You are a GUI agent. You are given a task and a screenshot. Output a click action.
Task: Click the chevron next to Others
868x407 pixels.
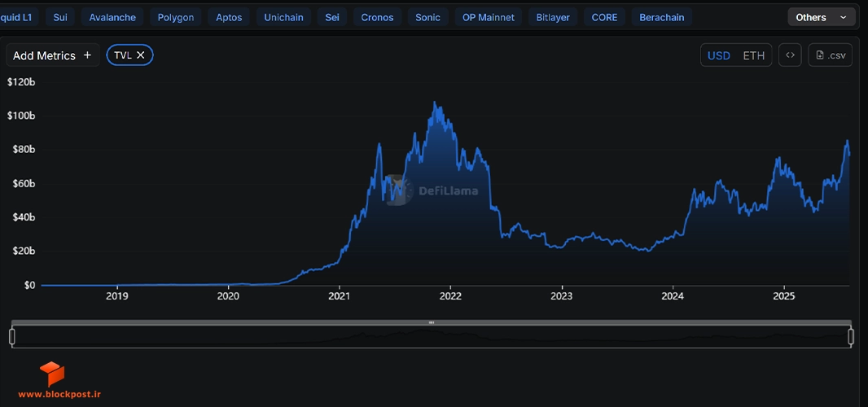coord(843,17)
